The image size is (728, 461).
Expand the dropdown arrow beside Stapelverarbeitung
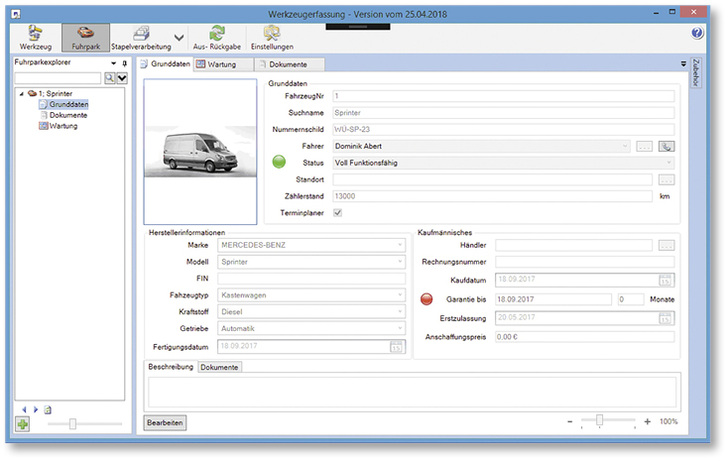point(179,38)
